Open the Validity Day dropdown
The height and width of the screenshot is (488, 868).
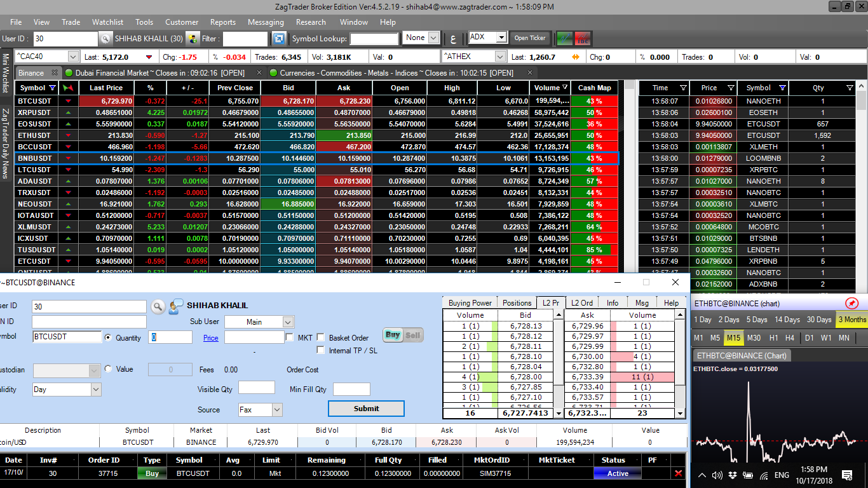coord(96,389)
